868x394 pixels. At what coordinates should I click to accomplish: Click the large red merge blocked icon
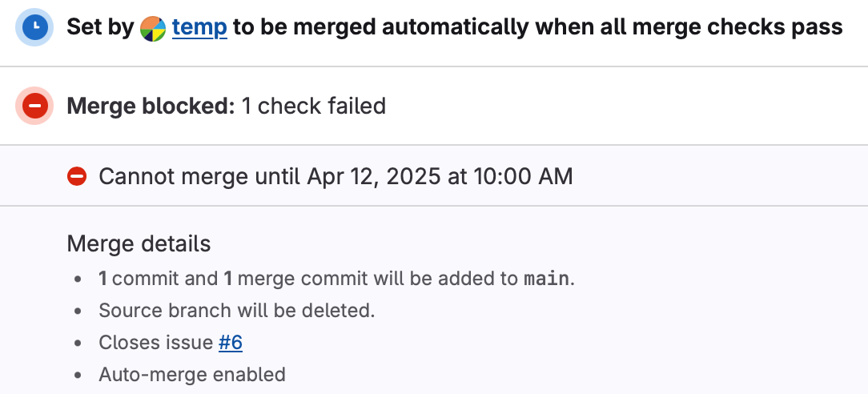[34, 106]
